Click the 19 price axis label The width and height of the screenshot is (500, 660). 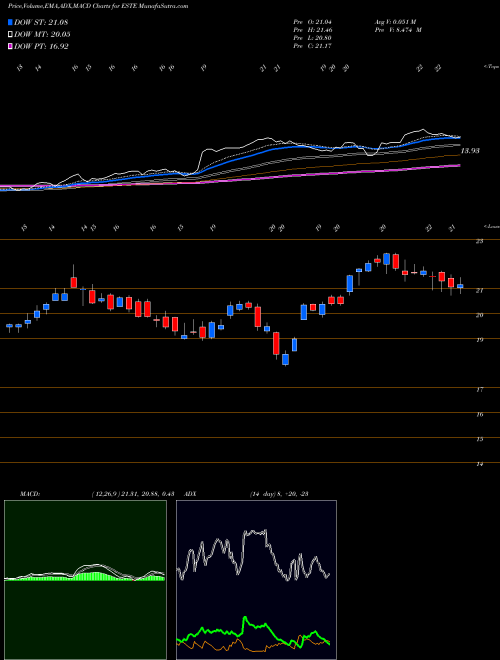tap(480, 340)
